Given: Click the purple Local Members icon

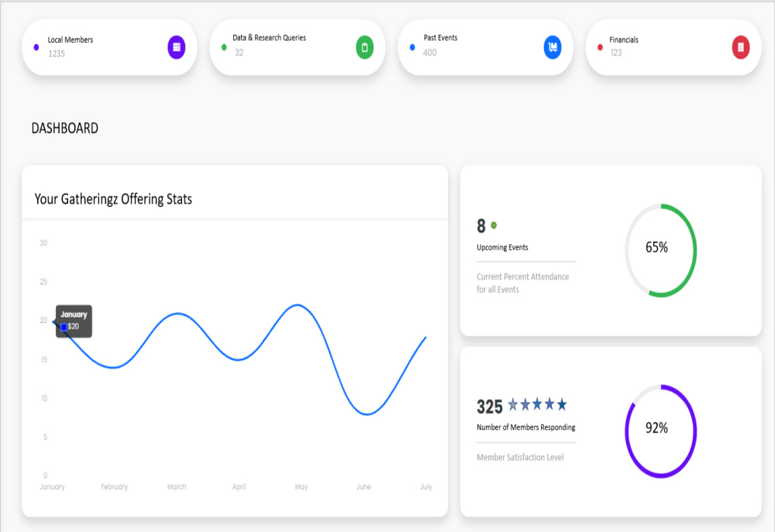Looking at the screenshot, I should tap(177, 47).
